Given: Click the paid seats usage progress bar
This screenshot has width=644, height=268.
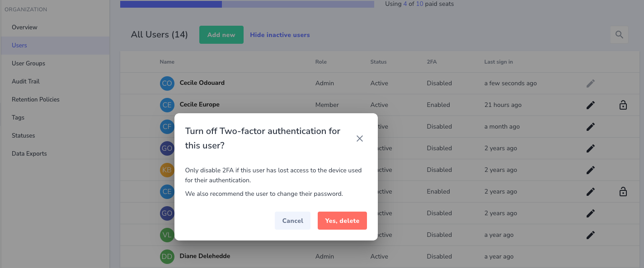Looking at the screenshot, I should (247, 4).
